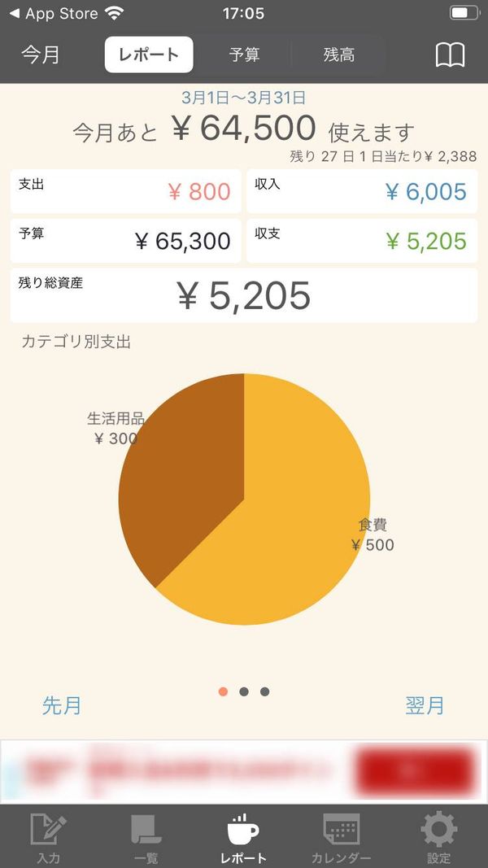Open the カレンダー calendar icon
Image resolution: width=488 pixels, height=868 pixels.
pyautogui.click(x=342, y=830)
